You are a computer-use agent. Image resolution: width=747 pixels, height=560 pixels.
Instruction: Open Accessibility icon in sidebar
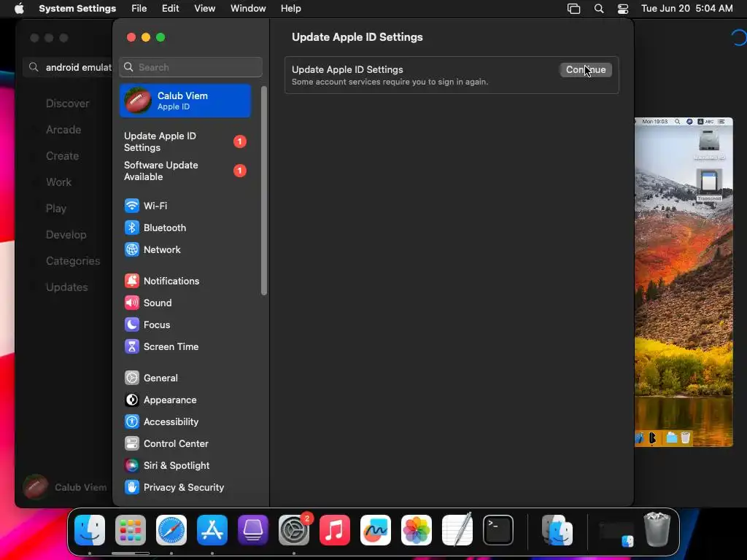[x=132, y=422]
